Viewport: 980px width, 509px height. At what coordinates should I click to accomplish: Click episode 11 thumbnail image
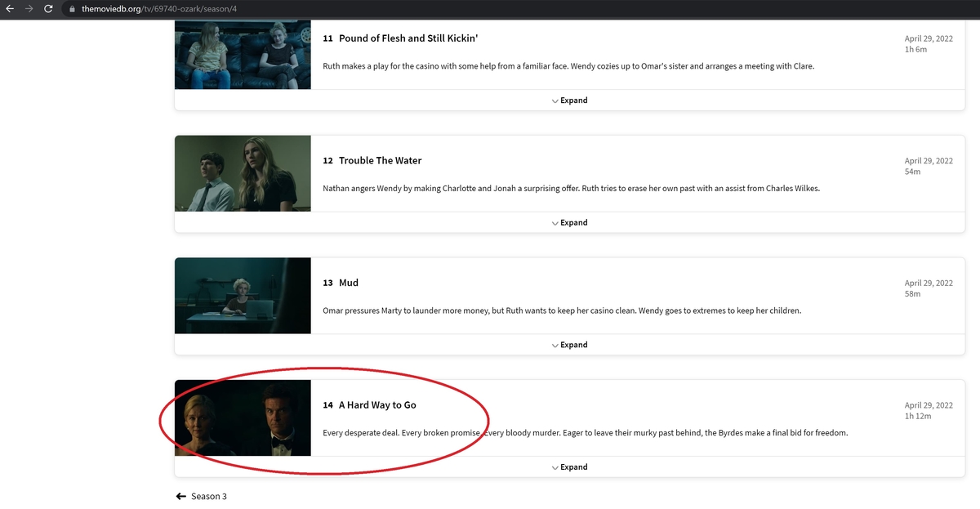tap(243, 54)
